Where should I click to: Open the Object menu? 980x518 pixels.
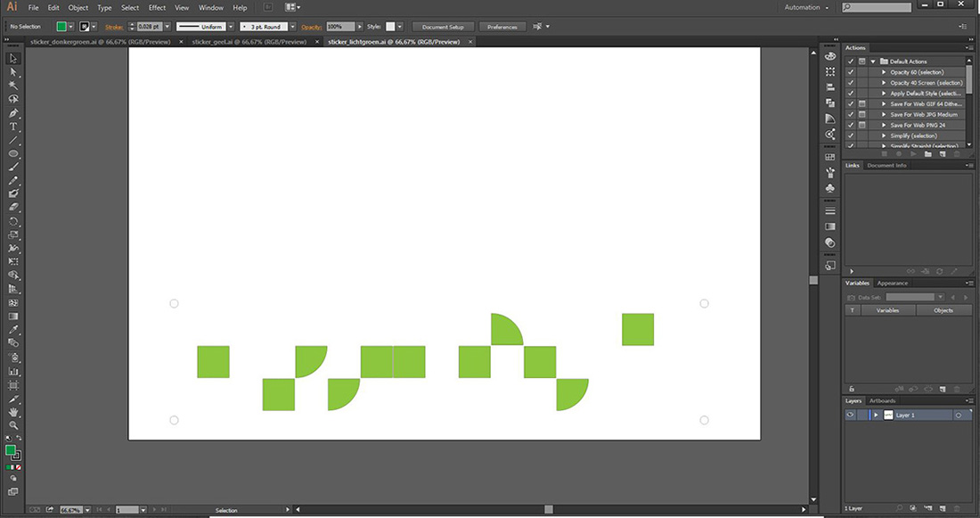coord(78,7)
